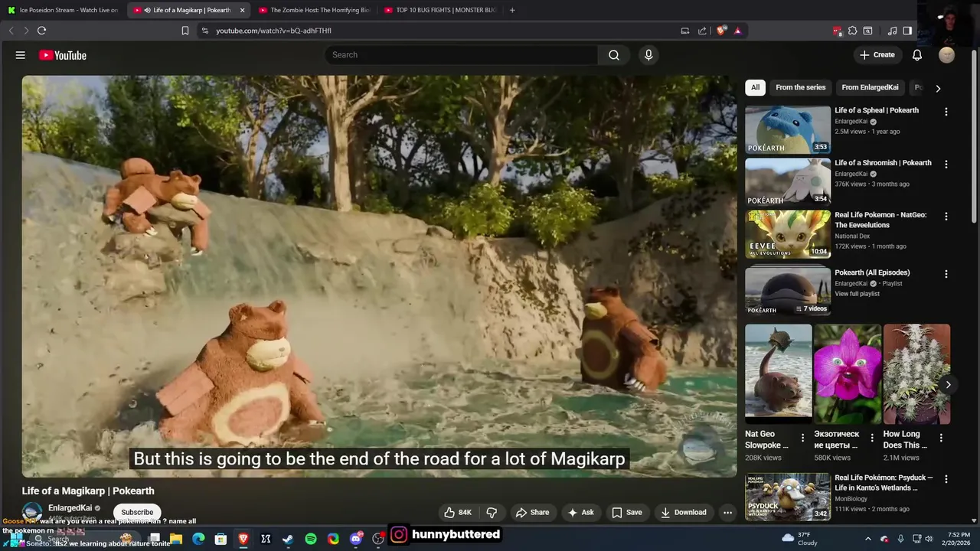
Task: Open Steam from the taskbar
Action: coord(288,539)
